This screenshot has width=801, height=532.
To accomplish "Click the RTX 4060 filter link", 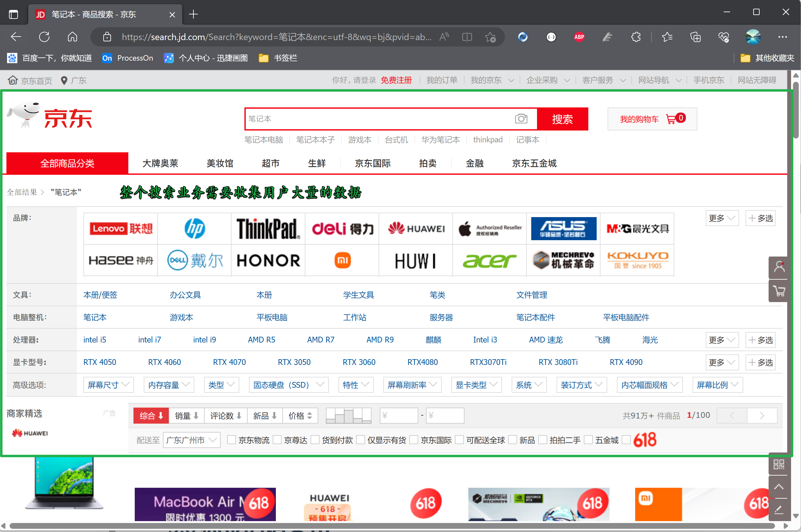I will pyautogui.click(x=164, y=362).
